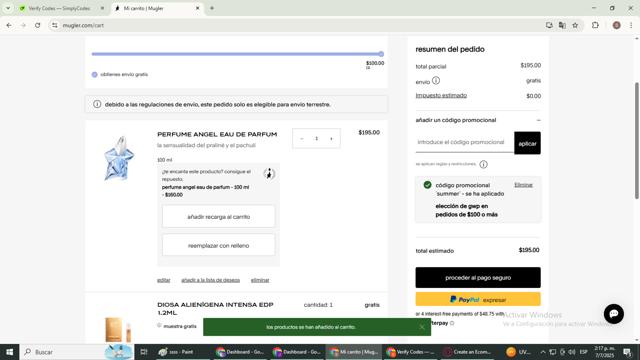The width and height of the screenshot is (640, 360).
Task: Add Angel perfume to wish list
Action: coord(211,280)
